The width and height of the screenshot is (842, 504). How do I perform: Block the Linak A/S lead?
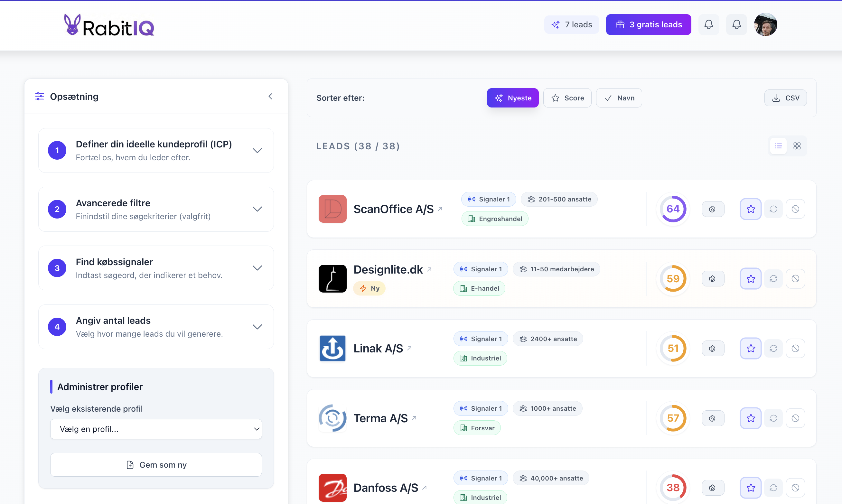click(x=795, y=348)
